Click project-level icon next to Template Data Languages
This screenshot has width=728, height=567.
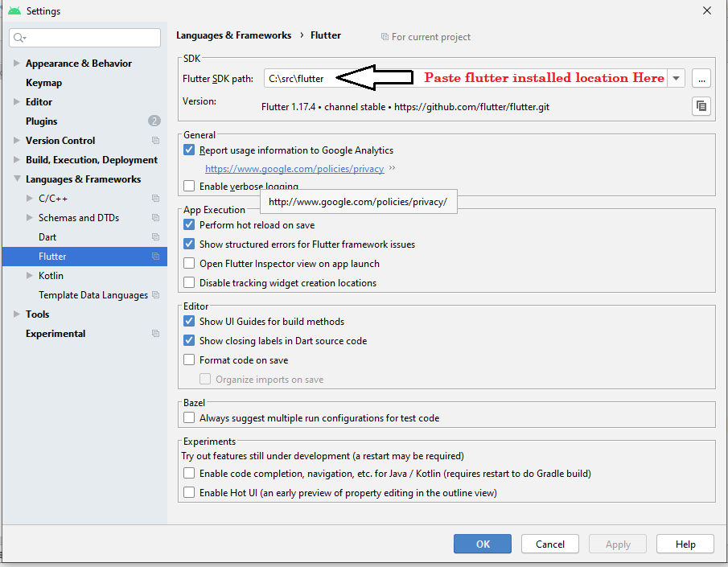155,295
